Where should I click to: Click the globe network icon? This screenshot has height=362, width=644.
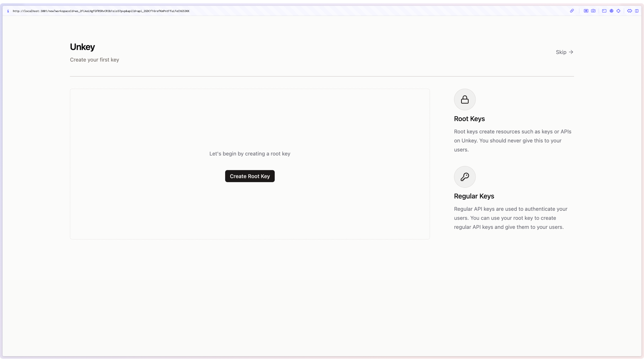click(611, 11)
